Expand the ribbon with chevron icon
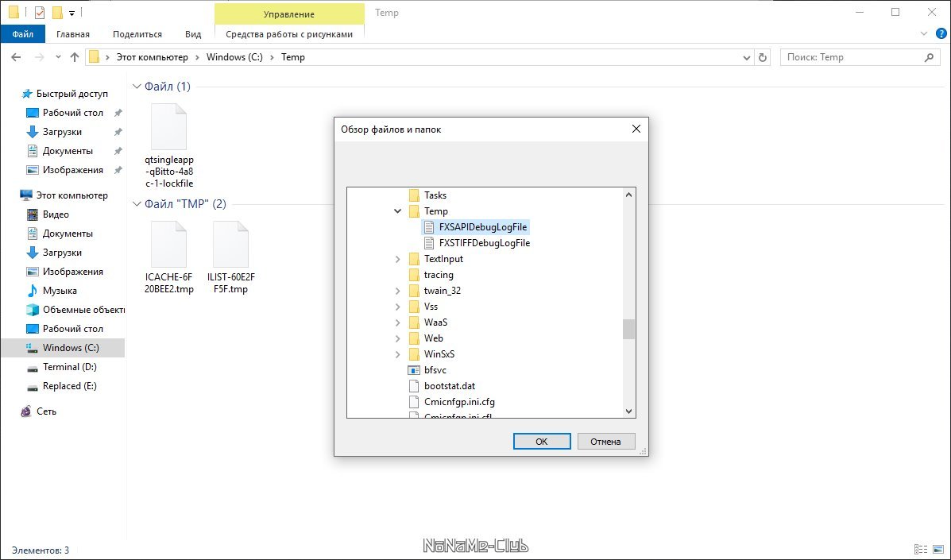 pyautogui.click(x=924, y=34)
